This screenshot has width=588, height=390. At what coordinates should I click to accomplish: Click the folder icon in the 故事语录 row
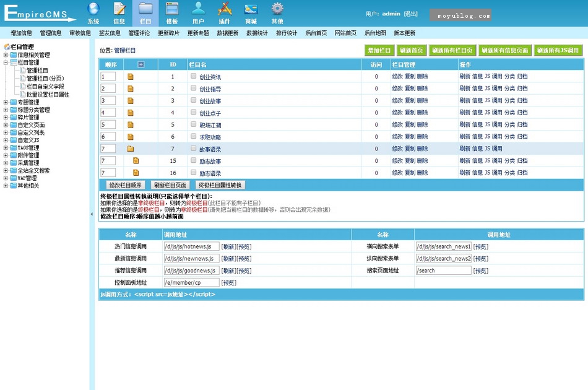(x=130, y=149)
